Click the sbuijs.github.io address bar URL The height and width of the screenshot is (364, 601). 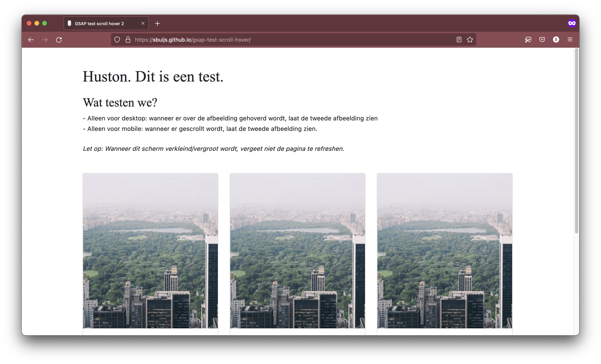tap(193, 39)
